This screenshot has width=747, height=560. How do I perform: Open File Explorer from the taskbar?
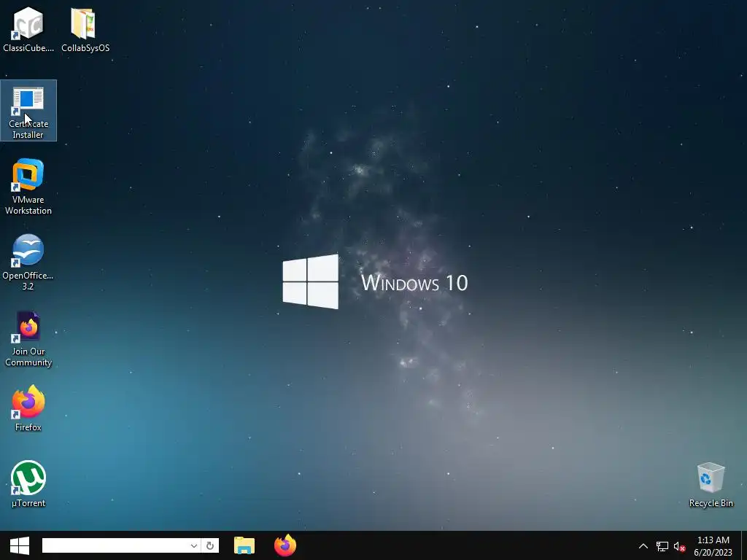pos(244,545)
